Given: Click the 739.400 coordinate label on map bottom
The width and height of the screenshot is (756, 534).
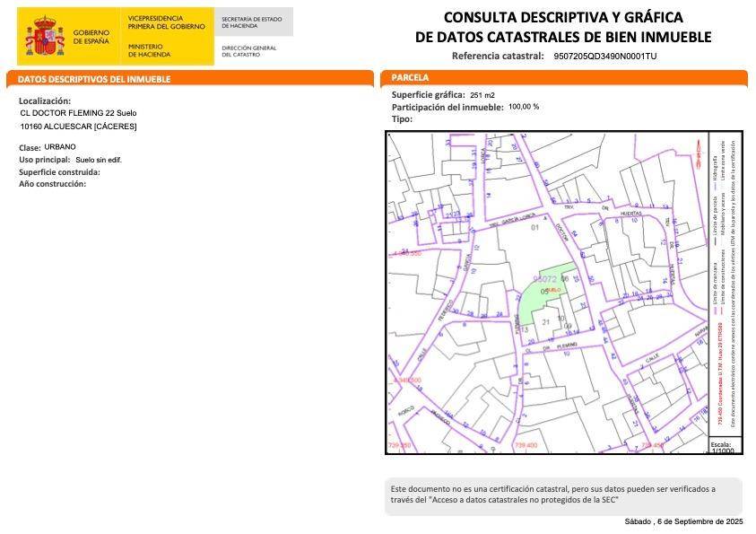Looking at the screenshot, I should (526, 445).
